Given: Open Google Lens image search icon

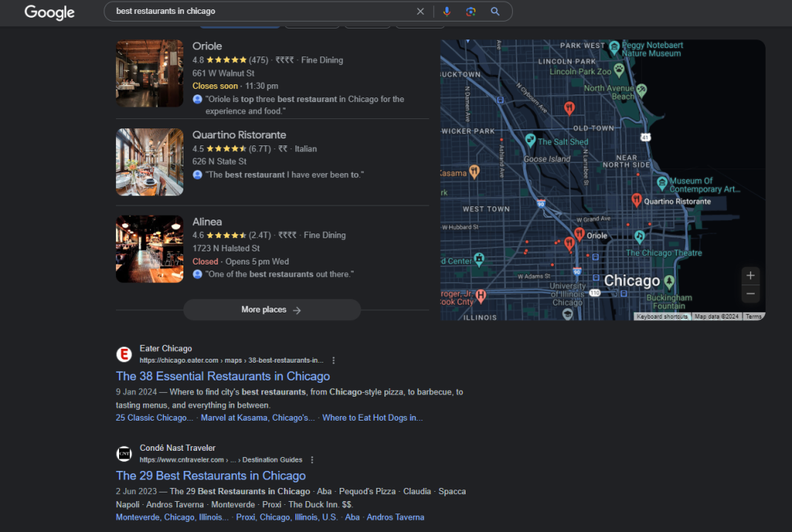Looking at the screenshot, I should [471, 11].
